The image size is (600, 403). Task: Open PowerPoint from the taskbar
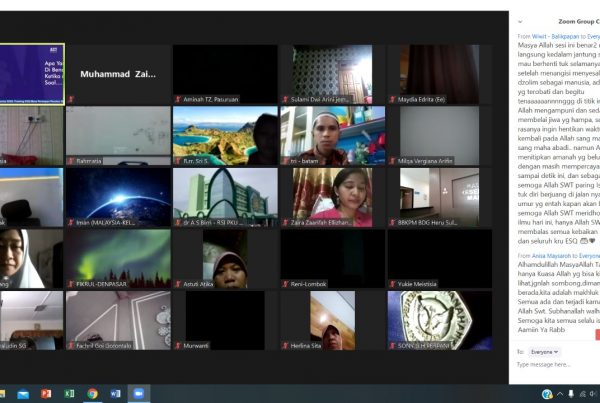(46, 393)
